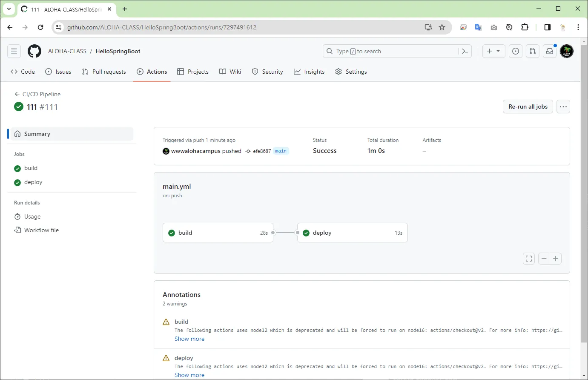The height and width of the screenshot is (380, 588).
Task: Open the Pull requests shortcut icon in header
Action: (x=533, y=51)
